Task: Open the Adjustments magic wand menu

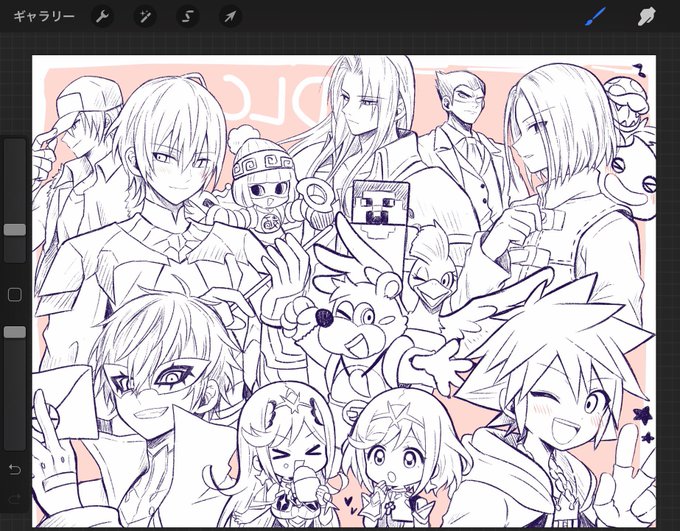Action: coord(145,17)
